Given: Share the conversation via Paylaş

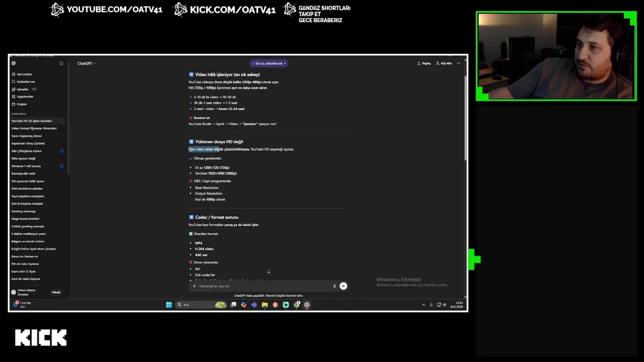Looking at the screenshot, I should [x=424, y=63].
